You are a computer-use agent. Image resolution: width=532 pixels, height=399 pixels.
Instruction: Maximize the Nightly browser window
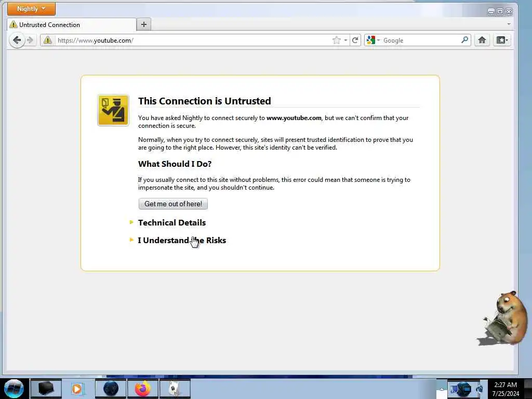(x=500, y=12)
